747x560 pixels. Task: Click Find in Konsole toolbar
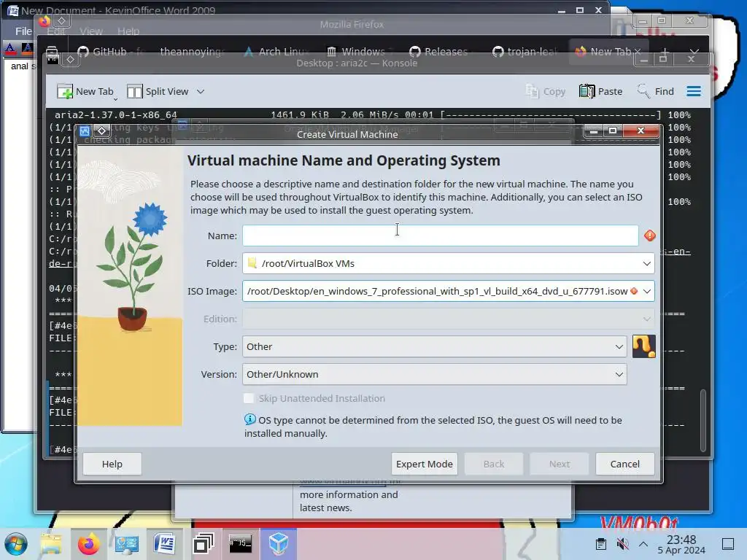[x=656, y=91]
